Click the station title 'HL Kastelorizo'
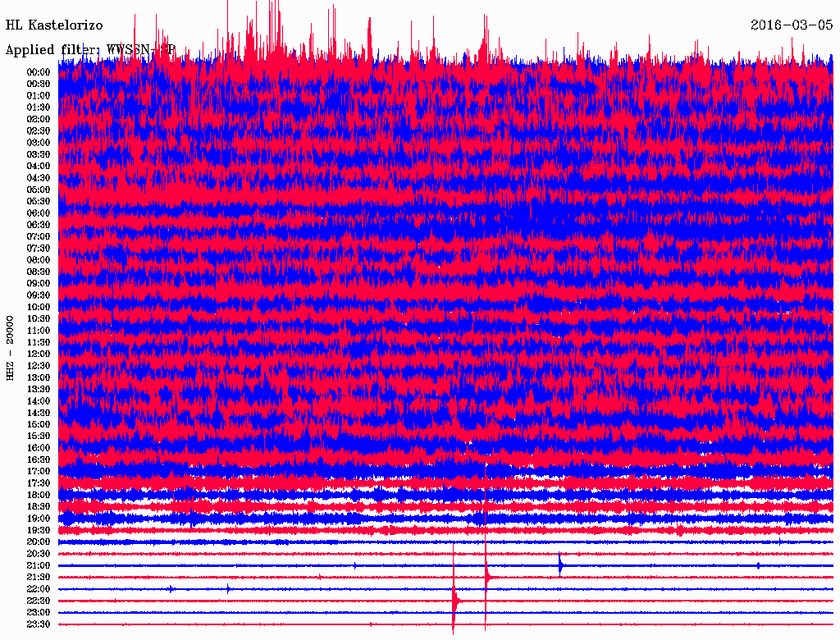Screen dimensions: 840x640 click(54, 25)
